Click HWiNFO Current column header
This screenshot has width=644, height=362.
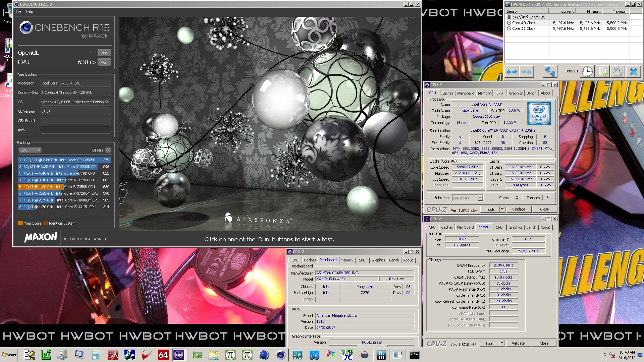tap(562, 11)
